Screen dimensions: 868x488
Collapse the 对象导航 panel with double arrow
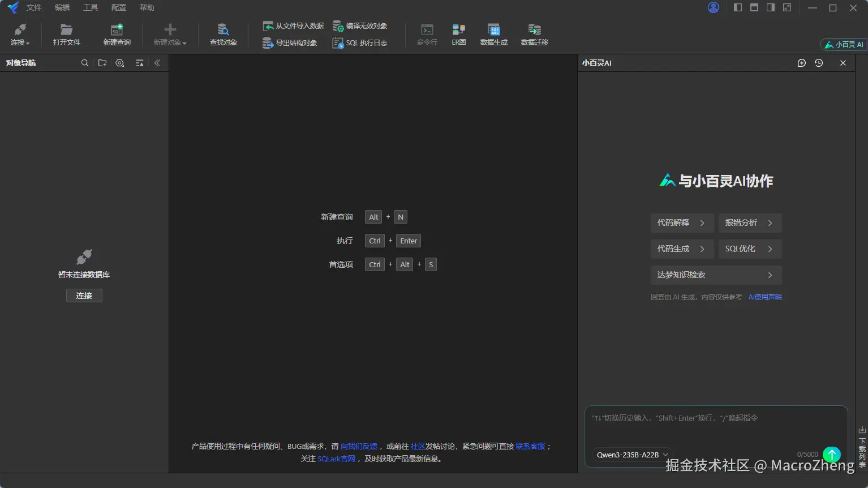point(157,63)
